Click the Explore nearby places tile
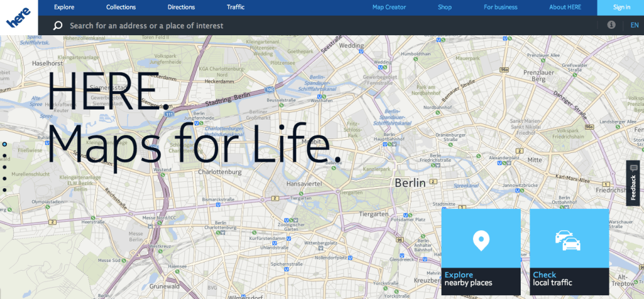Image resolution: width=644 pixels, height=299 pixels. tap(481, 252)
